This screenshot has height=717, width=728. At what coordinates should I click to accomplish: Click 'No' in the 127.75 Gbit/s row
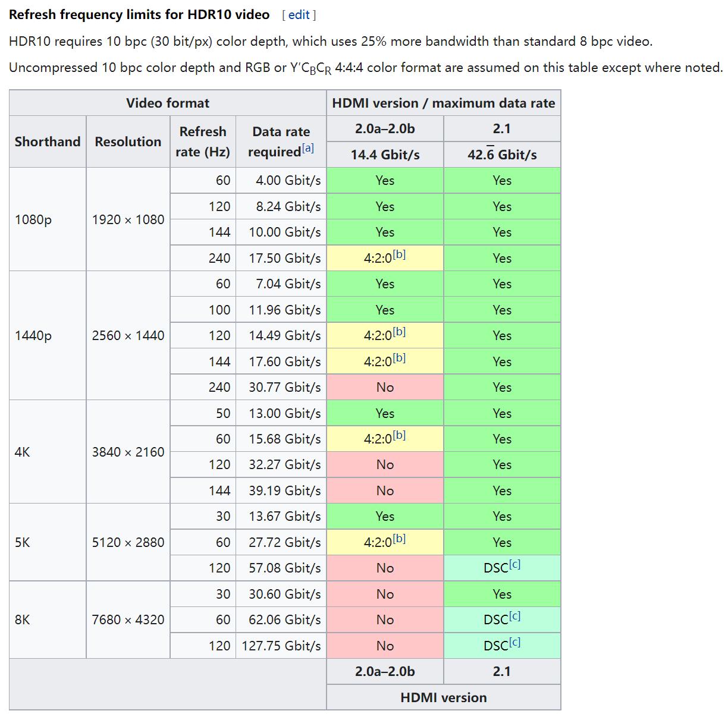pyautogui.click(x=385, y=646)
